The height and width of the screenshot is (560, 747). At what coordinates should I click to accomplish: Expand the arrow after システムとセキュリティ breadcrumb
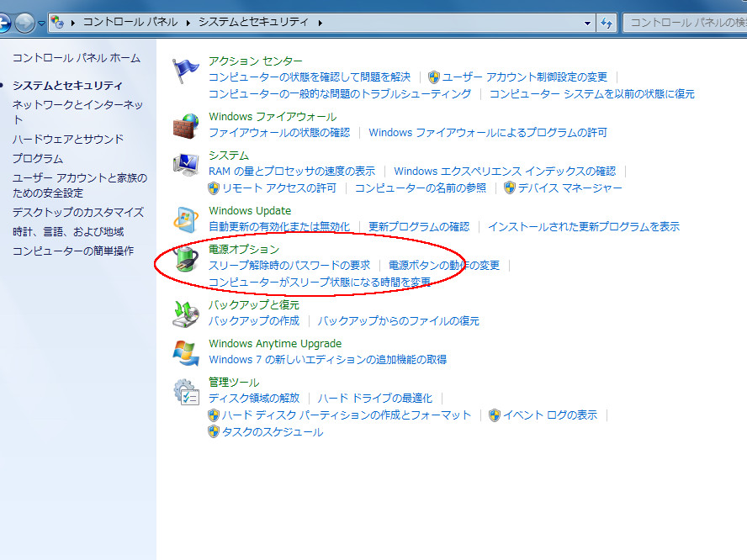321,23
